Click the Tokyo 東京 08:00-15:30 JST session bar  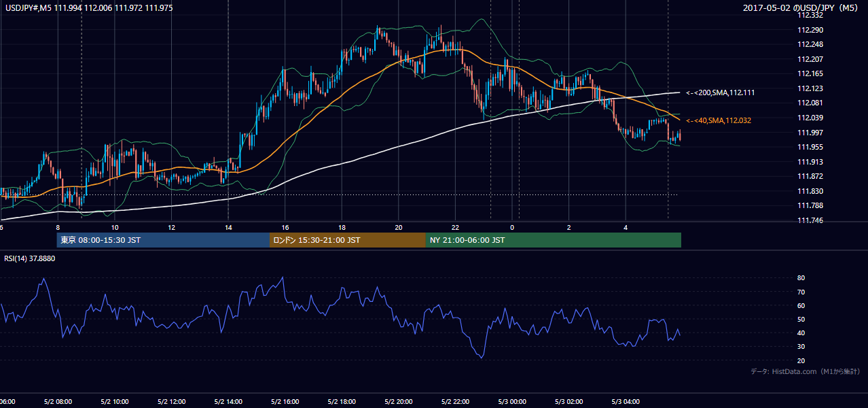(x=163, y=240)
